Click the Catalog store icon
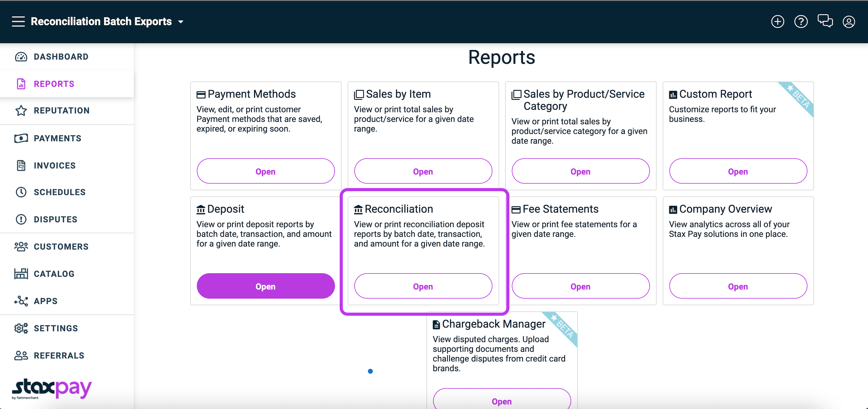This screenshot has height=409, width=868. pyautogui.click(x=21, y=274)
